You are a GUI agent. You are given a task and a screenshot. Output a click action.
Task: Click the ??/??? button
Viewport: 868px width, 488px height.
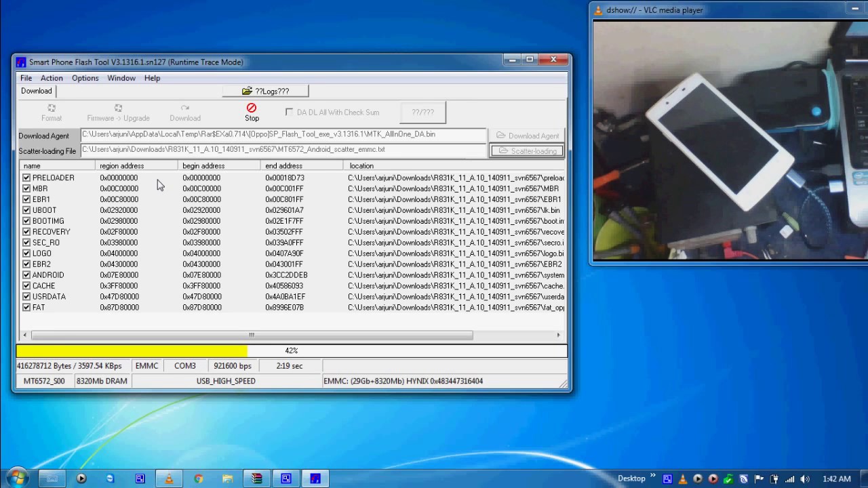point(422,113)
